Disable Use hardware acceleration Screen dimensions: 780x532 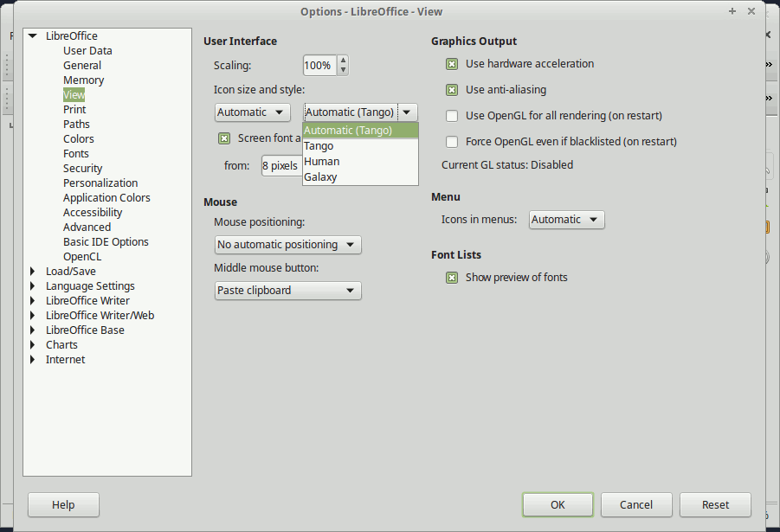click(451, 63)
